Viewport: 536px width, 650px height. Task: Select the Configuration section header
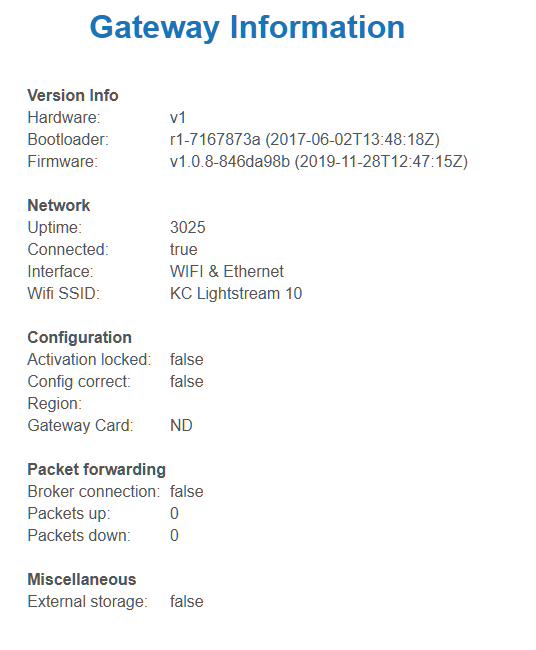tap(80, 337)
